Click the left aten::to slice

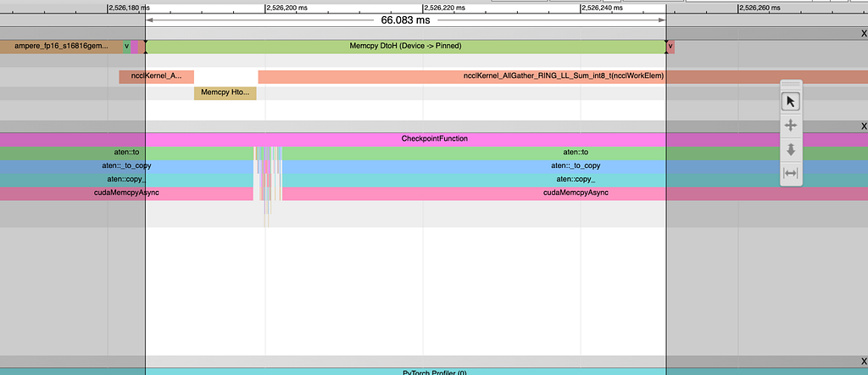point(127,154)
